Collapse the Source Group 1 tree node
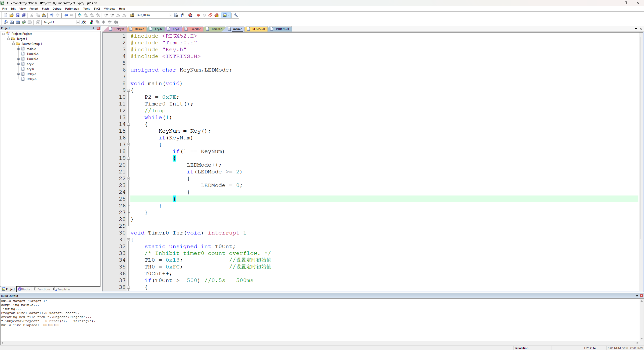 coord(13,44)
